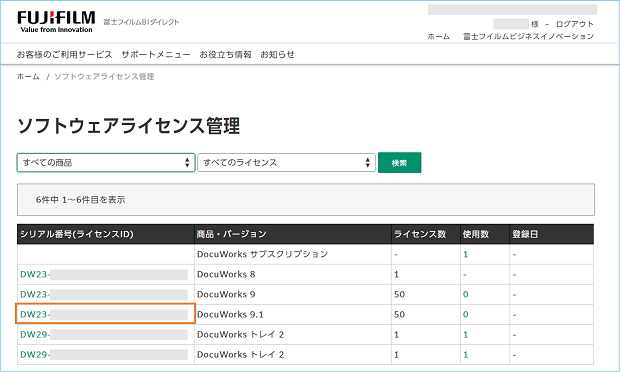Open DW23 serial link for DocuWorks 9.1
The image size is (620, 372).
coord(104,315)
